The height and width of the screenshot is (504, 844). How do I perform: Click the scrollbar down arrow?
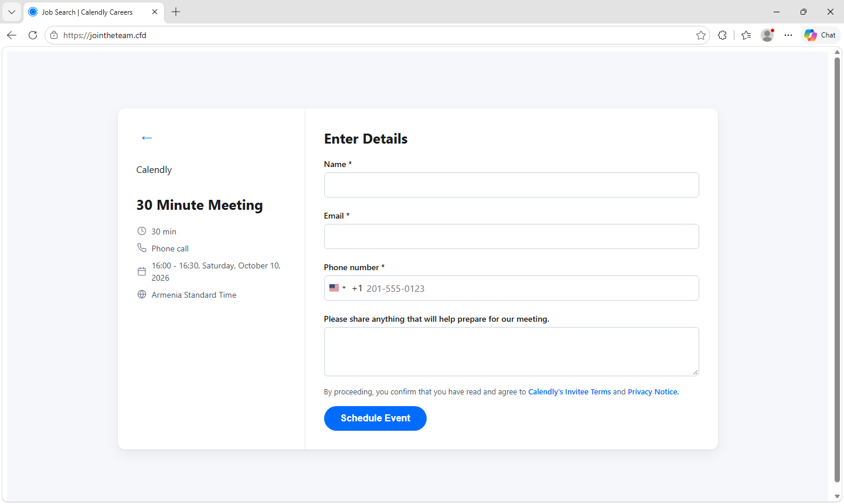838,496
